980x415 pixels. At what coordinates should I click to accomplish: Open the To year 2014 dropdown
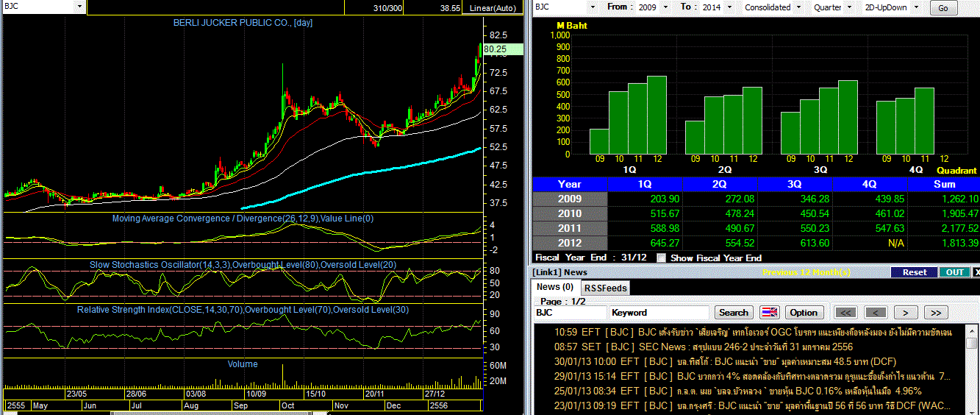tap(728, 7)
